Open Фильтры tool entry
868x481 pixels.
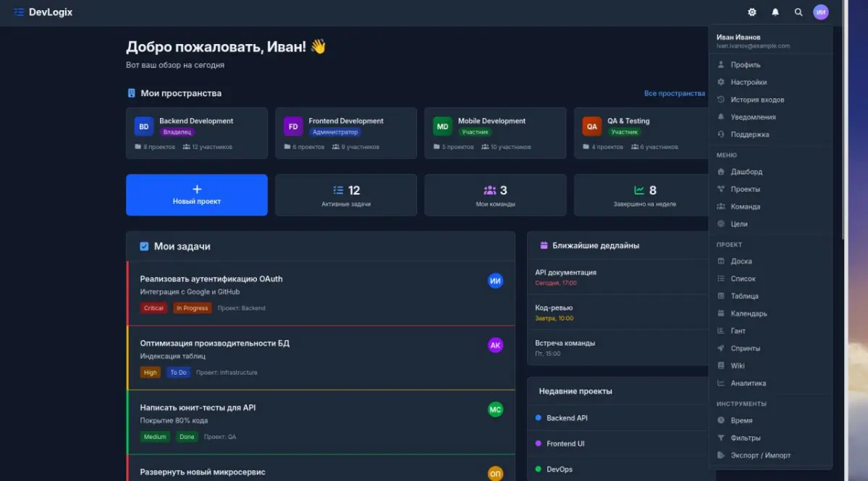point(770,438)
